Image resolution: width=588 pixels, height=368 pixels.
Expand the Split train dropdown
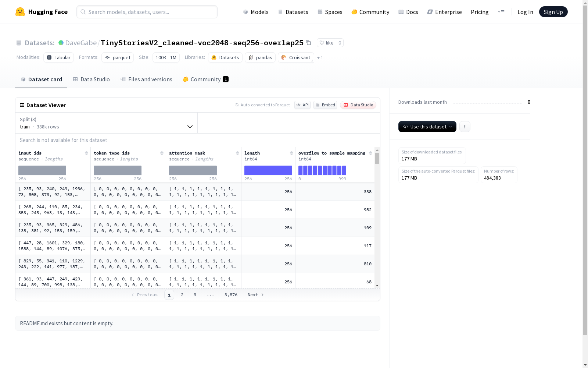click(x=107, y=123)
